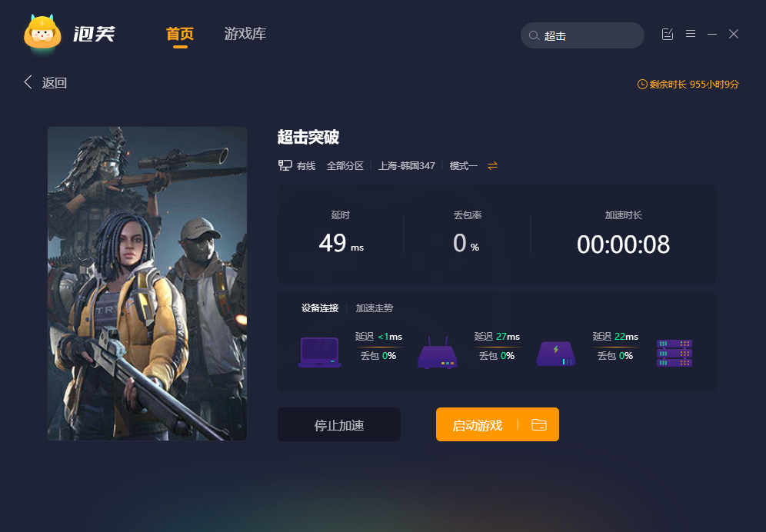Open the 设备连接 tab
The height and width of the screenshot is (532, 766).
pyautogui.click(x=320, y=308)
